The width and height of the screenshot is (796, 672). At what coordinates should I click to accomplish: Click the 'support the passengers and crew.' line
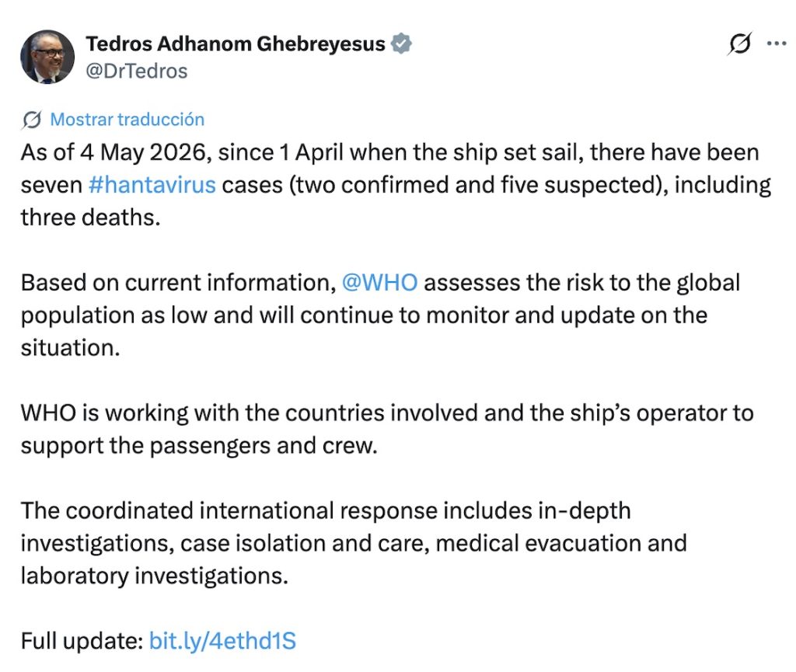coord(199,446)
